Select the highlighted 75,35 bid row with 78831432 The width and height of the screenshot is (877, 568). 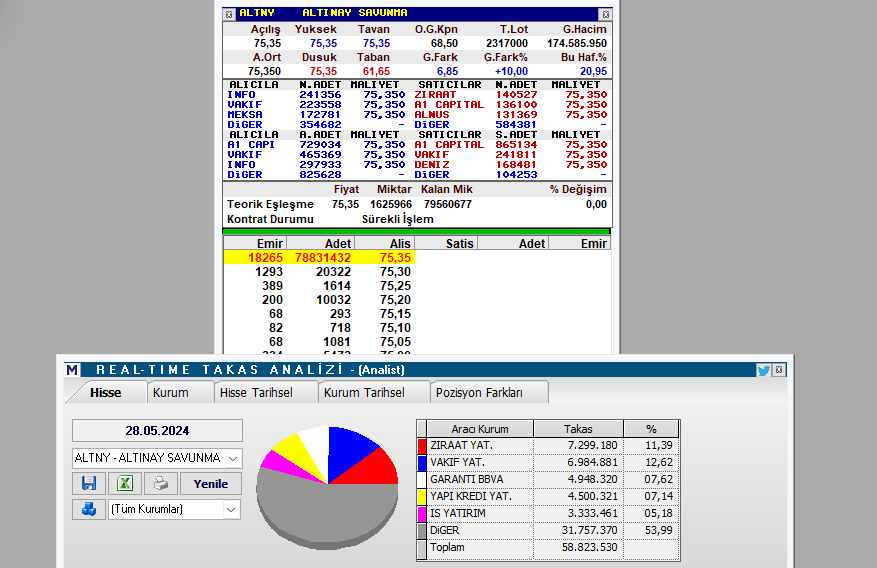point(319,258)
